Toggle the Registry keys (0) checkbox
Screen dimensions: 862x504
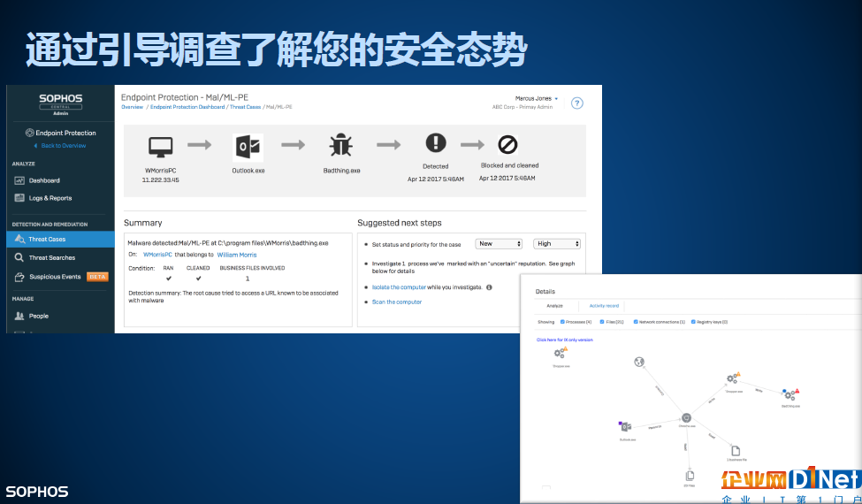click(693, 322)
